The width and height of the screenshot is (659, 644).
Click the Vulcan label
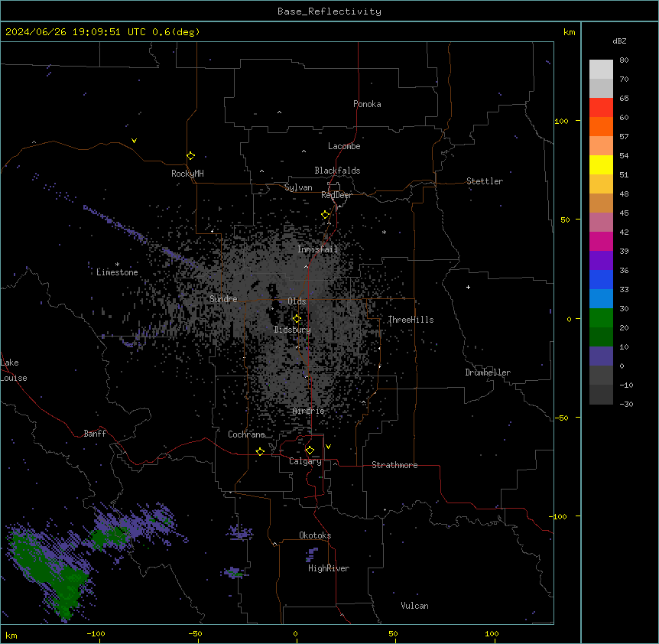pos(415,606)
